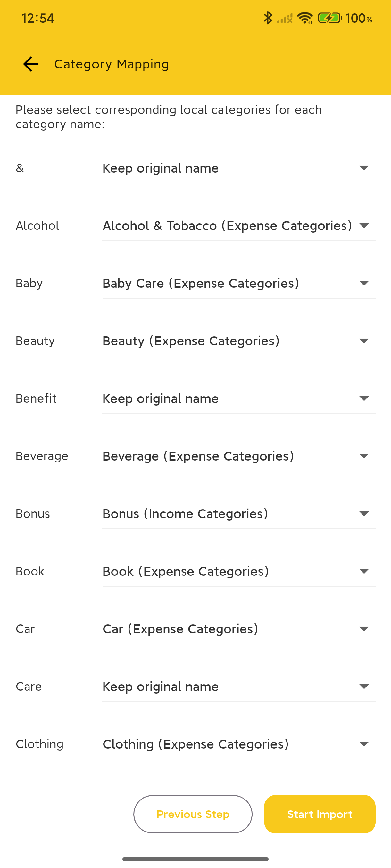Tap the clock showing 12:54
Viewport: 391px width, 868px height.
click(38, 19)
